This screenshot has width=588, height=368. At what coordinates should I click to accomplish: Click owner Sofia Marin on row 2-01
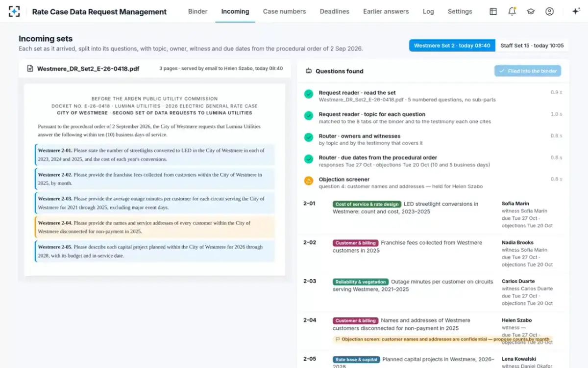(515, 204)
